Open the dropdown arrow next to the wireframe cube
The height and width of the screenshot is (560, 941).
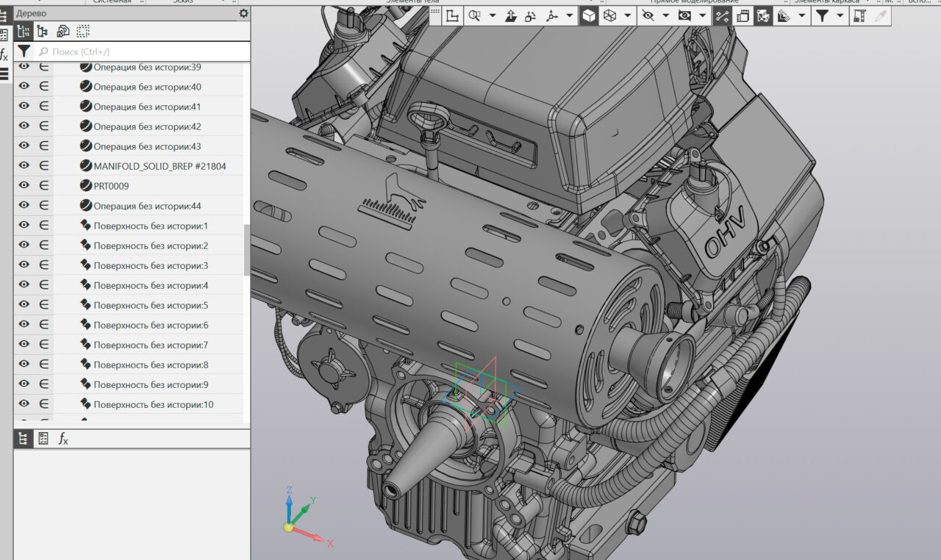[627, 15]
